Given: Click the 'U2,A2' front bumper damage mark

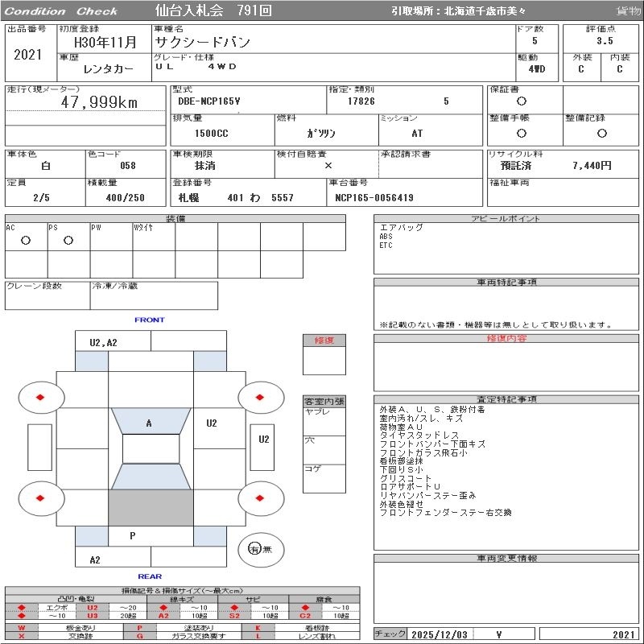Looking at the screenshot, I should click(103, 342).
